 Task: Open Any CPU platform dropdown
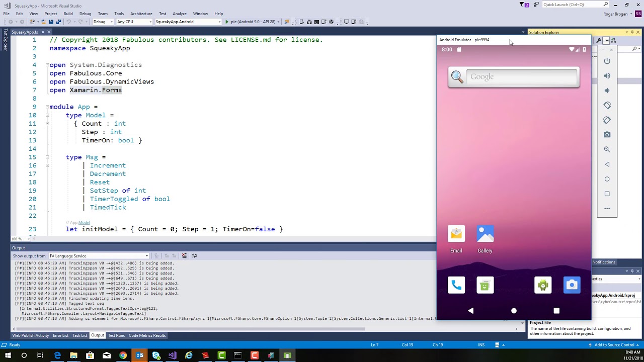(134, 22)
